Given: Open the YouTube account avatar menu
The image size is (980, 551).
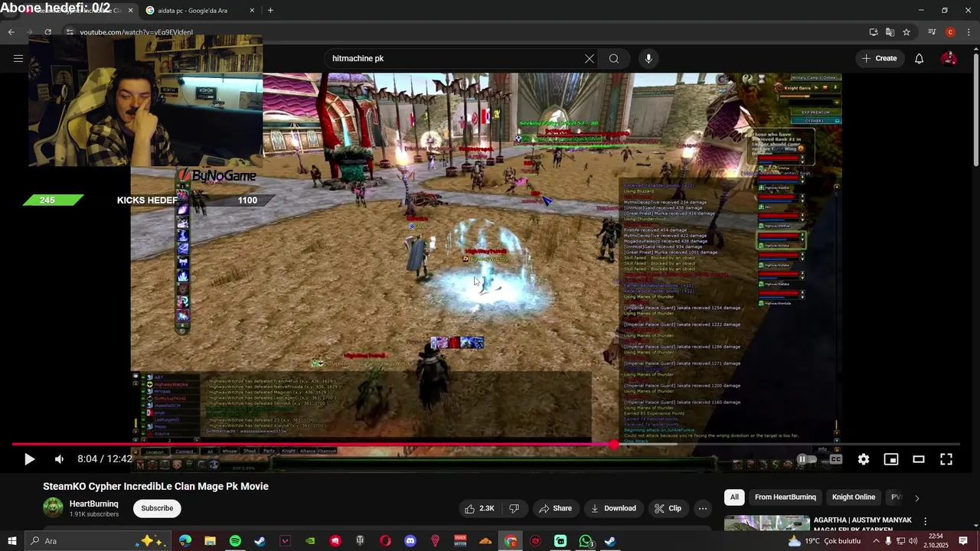Looking at the screenshot, I should point(949,58).
